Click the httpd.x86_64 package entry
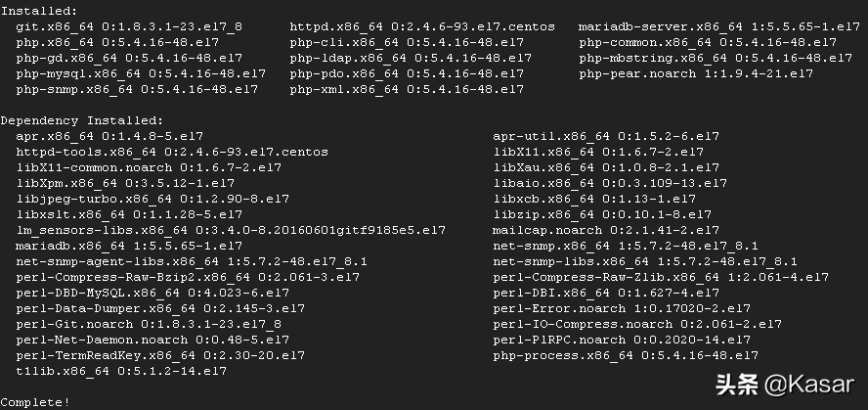868x410 pixels. click(x=422, y=26)
